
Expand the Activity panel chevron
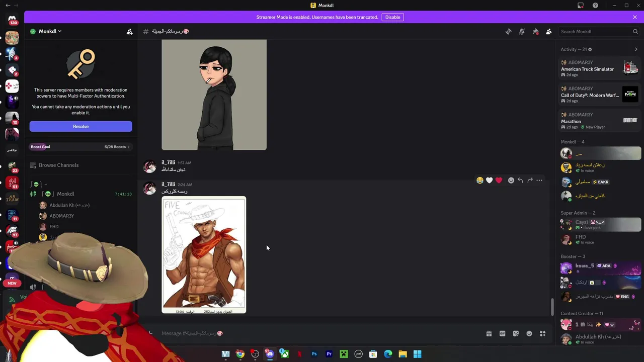pyautogui.click(x=636, y=49)
